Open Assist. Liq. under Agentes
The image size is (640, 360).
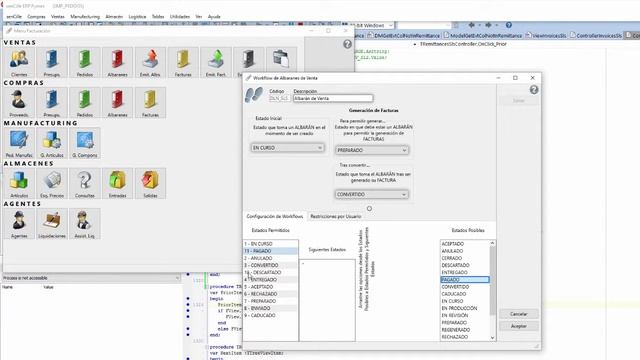pos(84,224)
